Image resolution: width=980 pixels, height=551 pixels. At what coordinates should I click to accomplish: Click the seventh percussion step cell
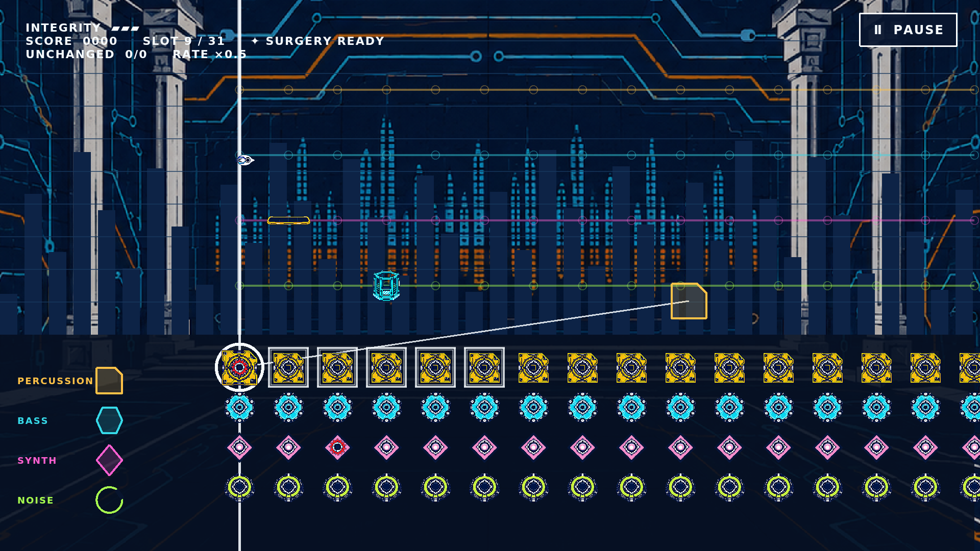tap(533, 367)
